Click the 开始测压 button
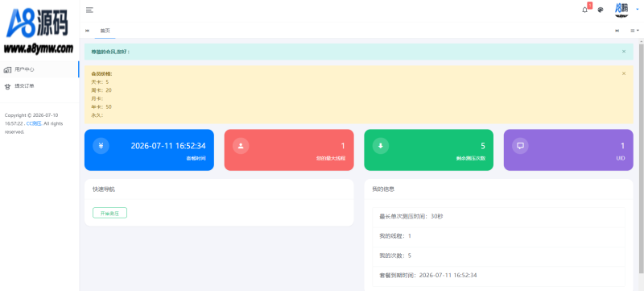Screen dimensions: 644x291 tap(109, 213)
